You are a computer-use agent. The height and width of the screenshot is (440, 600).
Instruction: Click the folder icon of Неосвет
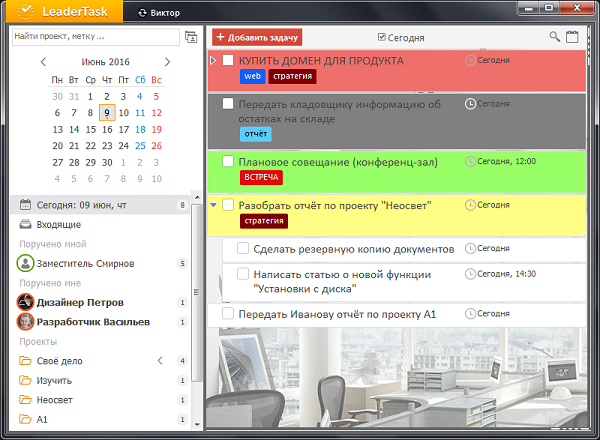click(25, 399)
